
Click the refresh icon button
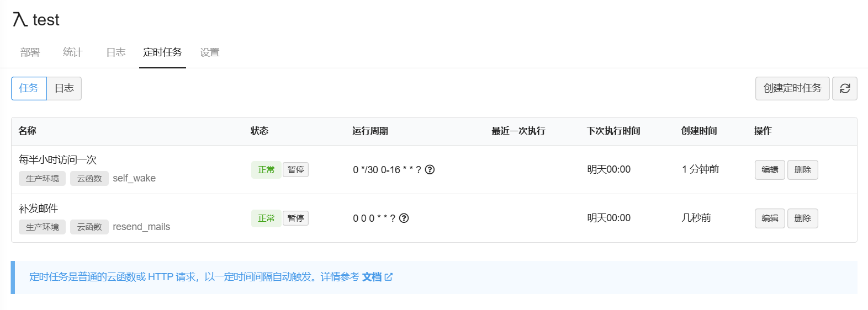point(844,88)
